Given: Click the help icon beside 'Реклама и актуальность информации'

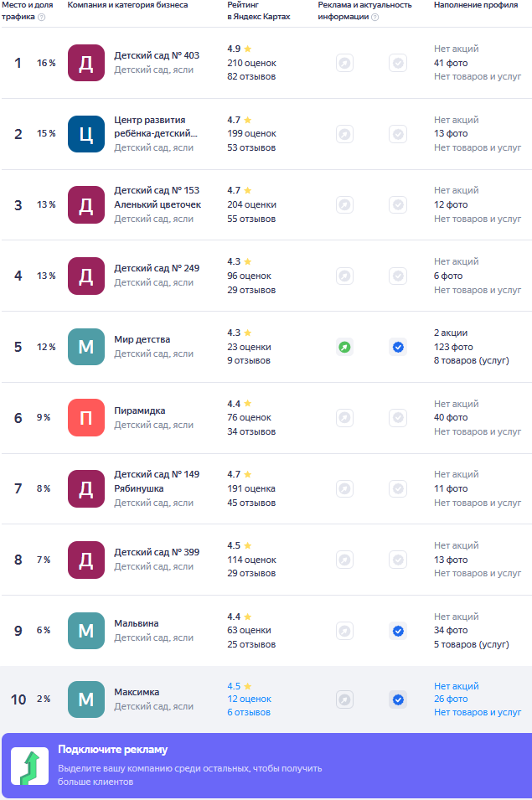Looking at the screenshot, I should pos(374,17).
